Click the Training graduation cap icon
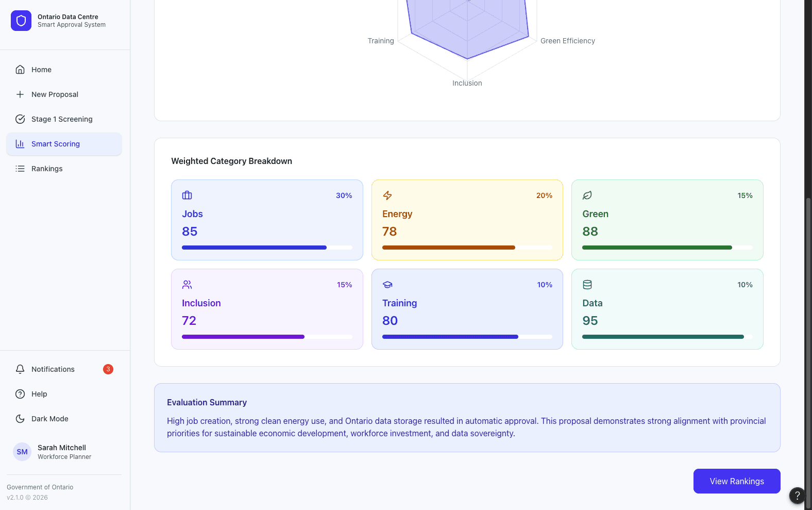This screenshot has width=812, height=510. pos(387,285)
